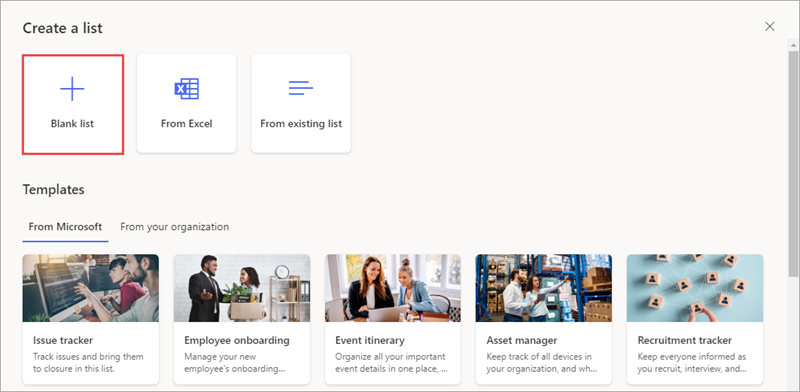Select the Blank list label

[x=72, y=124]
